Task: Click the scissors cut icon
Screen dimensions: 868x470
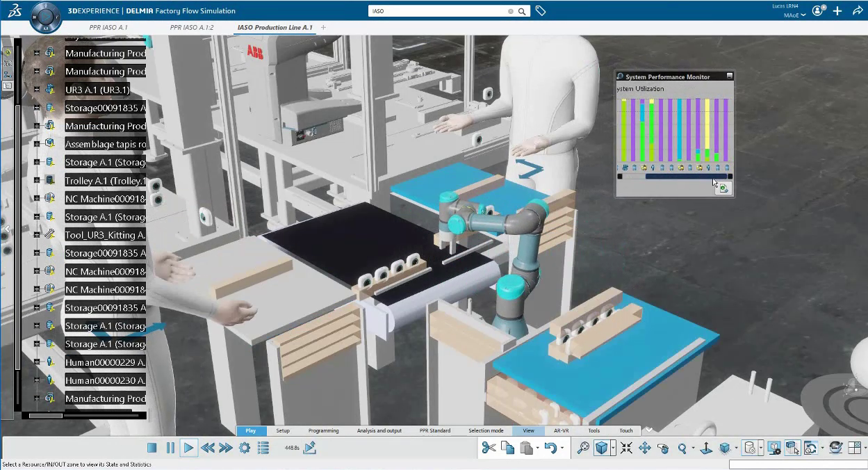Action: pos(489,448)
